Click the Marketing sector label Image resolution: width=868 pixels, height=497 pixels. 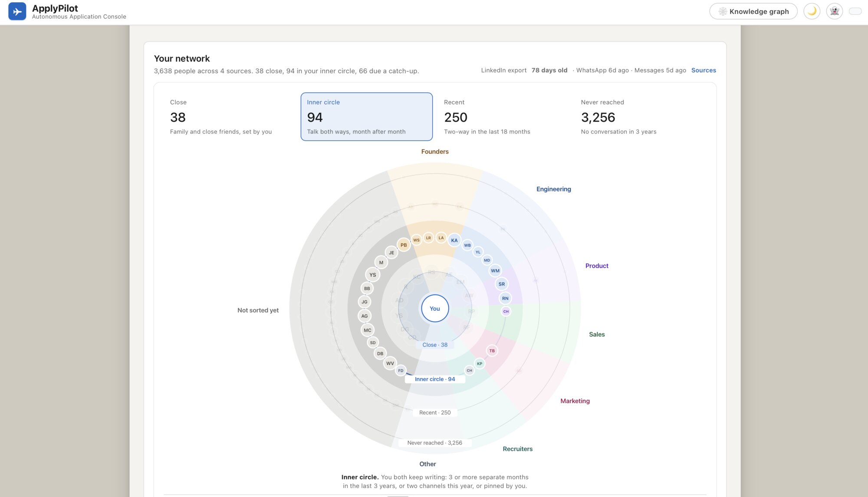[575, 401]
